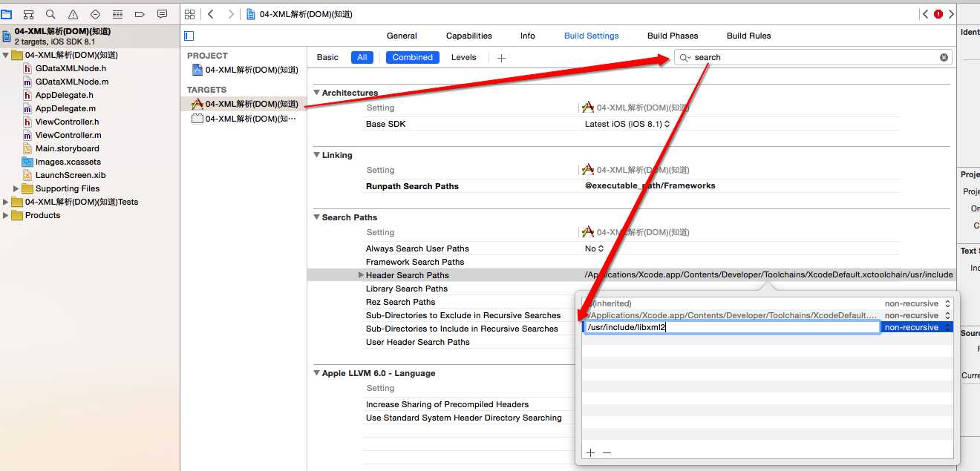This screenshot has height=471, width=980.
Task: Click the red error indicator in jump bar
Action: (x=938, y=14)
